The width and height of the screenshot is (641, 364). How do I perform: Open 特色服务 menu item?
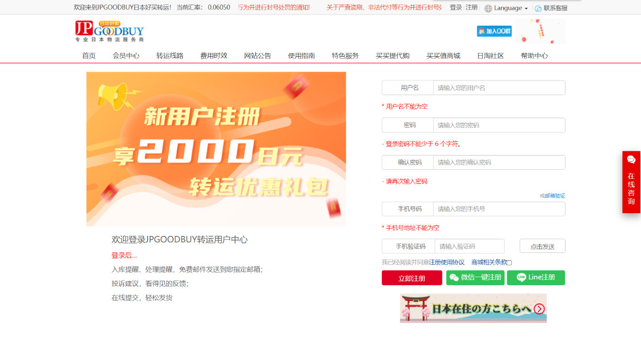345,56
